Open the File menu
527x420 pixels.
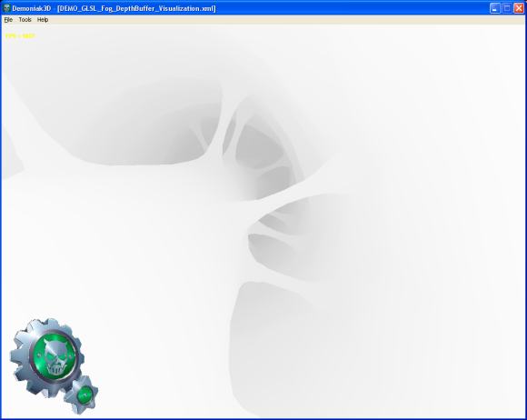[x=8, y=20]
